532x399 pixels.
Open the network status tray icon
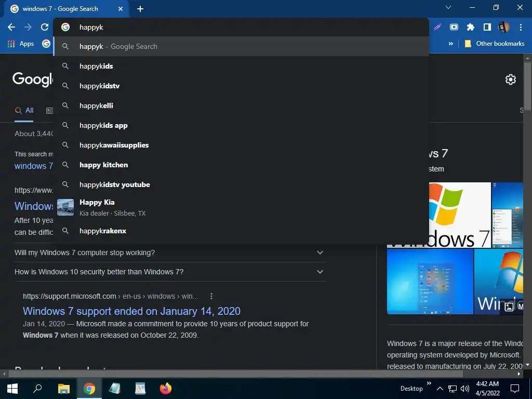pos(453,389)
